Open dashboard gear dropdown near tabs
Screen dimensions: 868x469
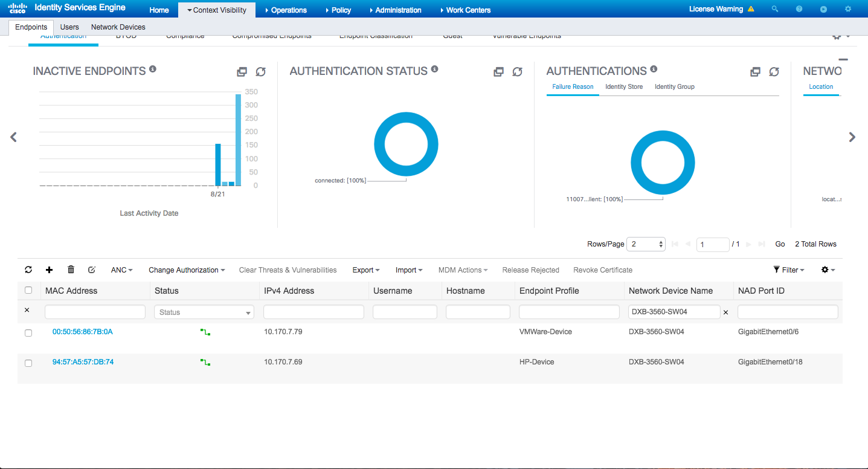(841, 36)
